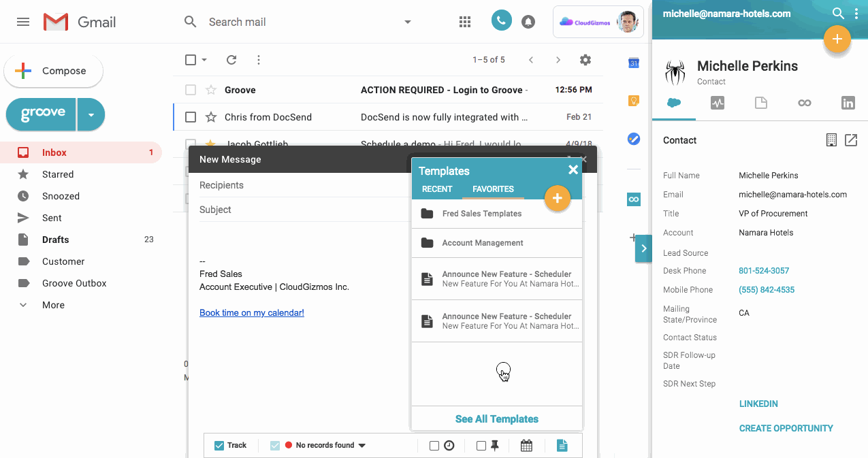Open Gmail main menu hamburger icon
The image size is (868, 458).
[23, 22]
